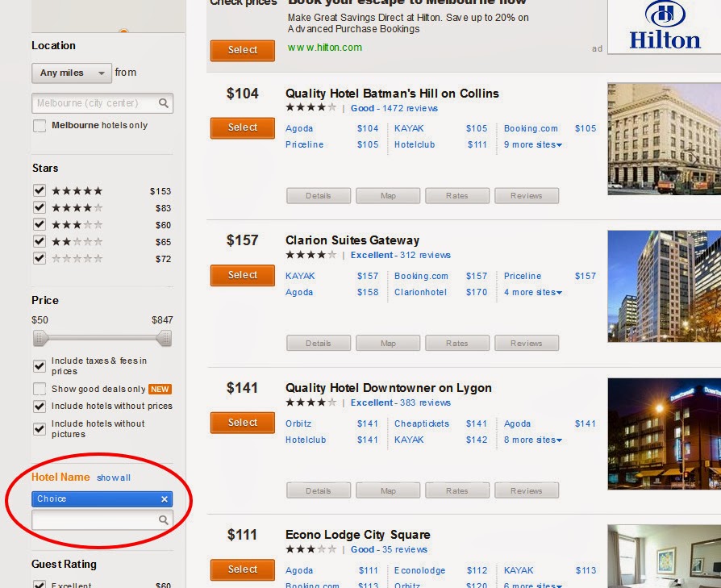Click the maximum price slider handle
This screenshot has height=588, width=721.
pos(165,339)
